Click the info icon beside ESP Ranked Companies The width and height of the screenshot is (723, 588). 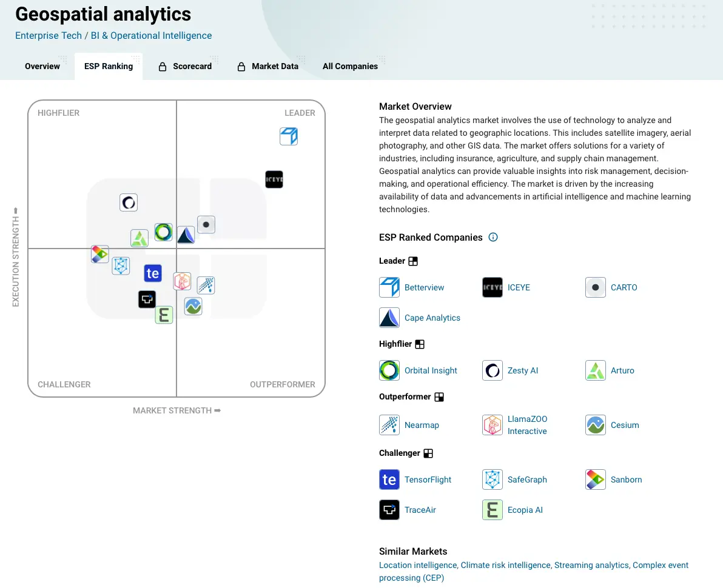(493, 237)
